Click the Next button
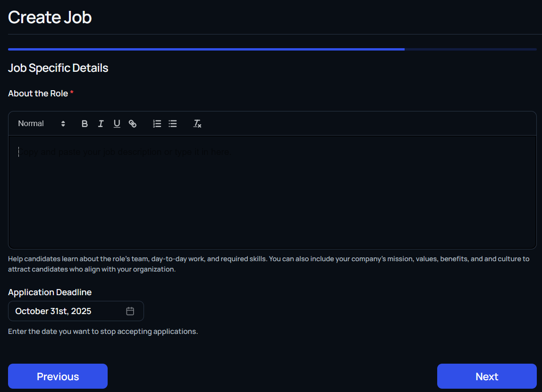The width and height of the screenshot is (542, 392). point(487,376)
